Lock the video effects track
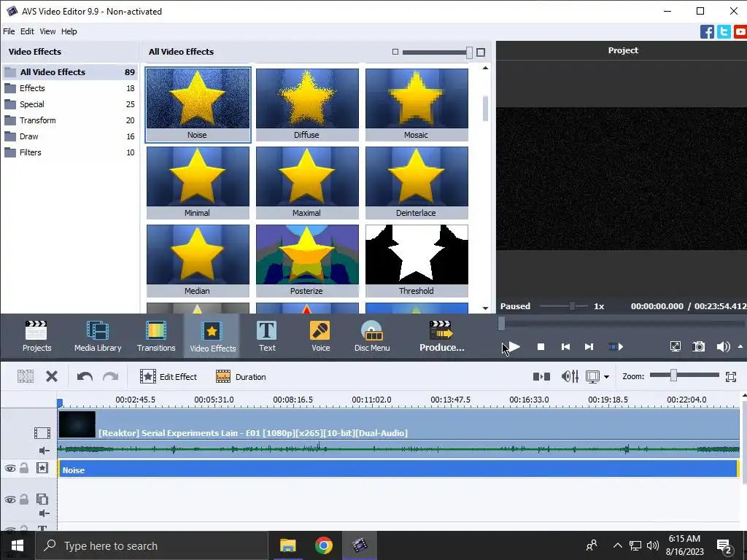 click(x=24, y=468)
